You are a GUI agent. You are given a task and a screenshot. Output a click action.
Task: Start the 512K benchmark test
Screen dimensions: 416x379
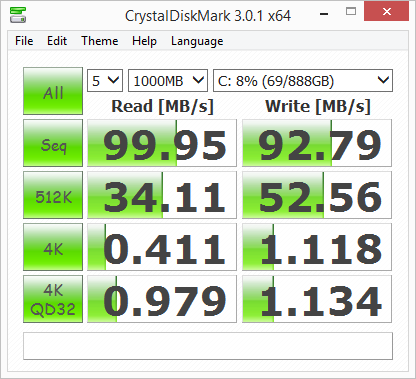coord(53,195)
